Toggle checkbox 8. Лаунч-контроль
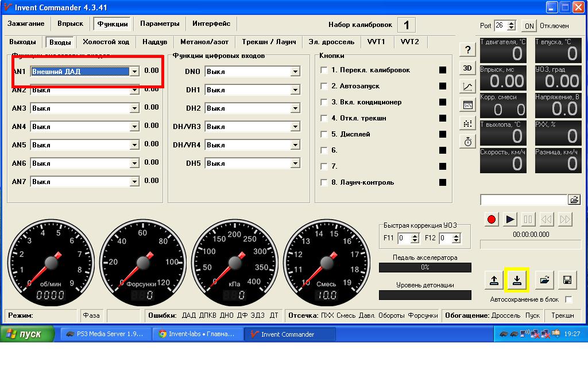Image resolution: width=588 pixels, height=390 pixels. tap(324, 182)
